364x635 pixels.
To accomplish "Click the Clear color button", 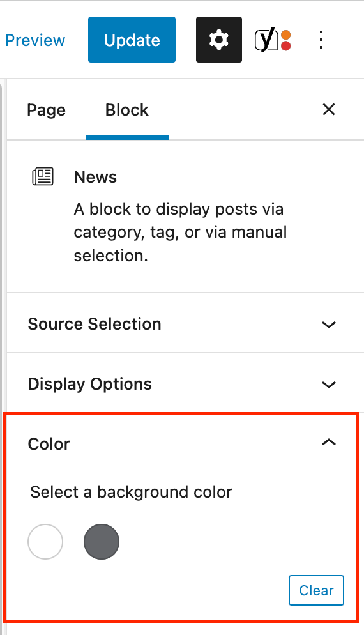I will 316,590.
